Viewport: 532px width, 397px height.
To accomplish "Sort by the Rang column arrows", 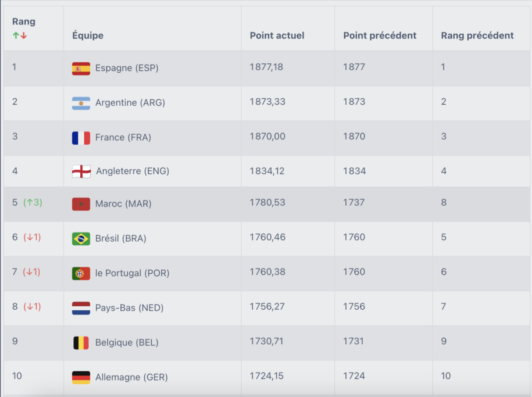I will tap(20, 35).
